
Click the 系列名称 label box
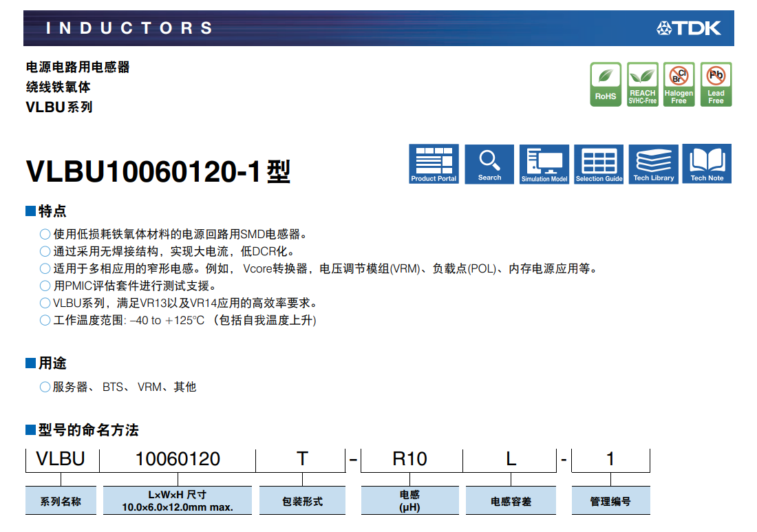pos(61,500)
